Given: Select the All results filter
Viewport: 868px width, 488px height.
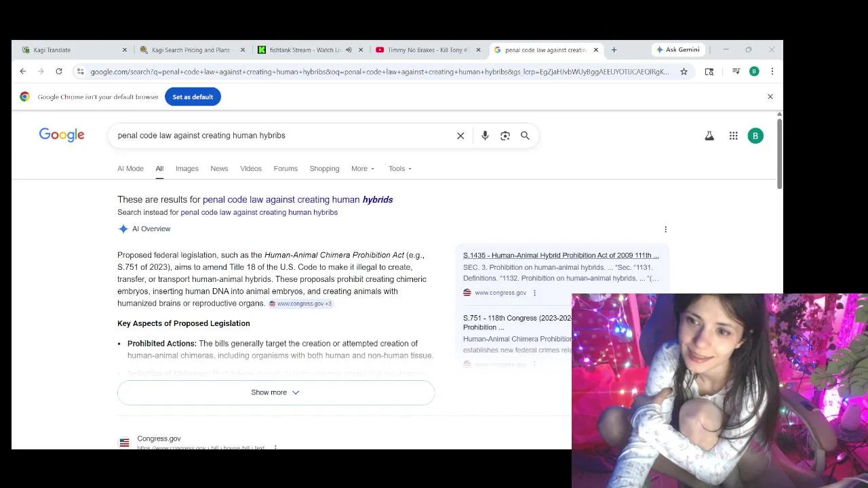Looking at the screenshot, I should [x=159, y=169].
